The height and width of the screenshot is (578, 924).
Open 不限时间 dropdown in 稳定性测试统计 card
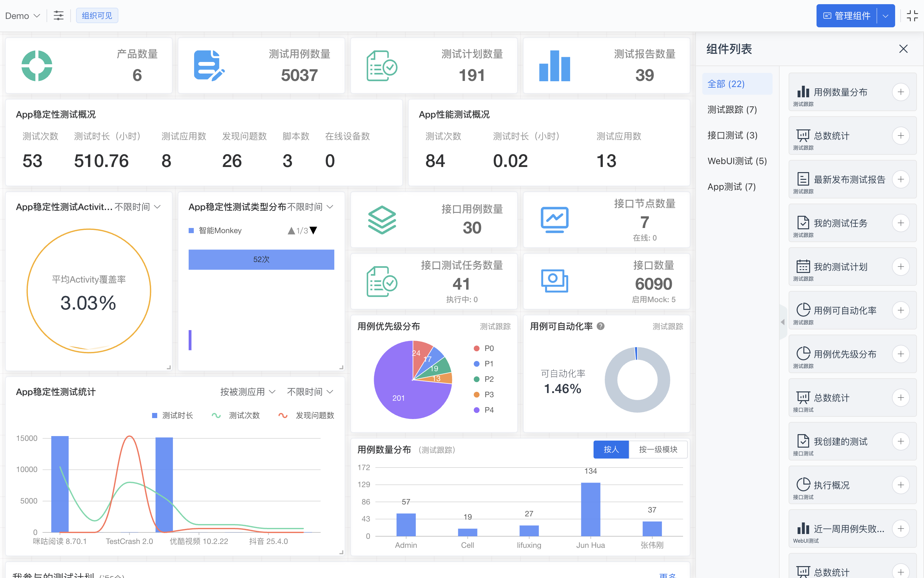coord(311,392)
